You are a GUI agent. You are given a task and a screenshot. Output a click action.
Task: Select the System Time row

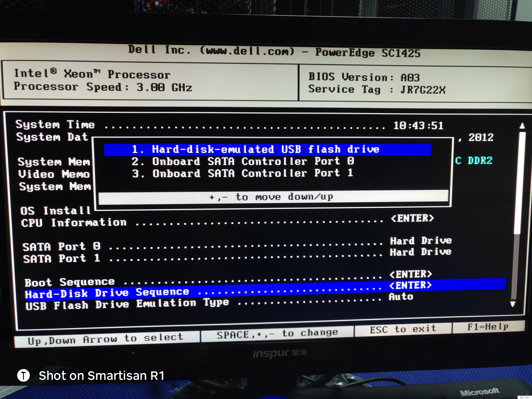click(x=229, y=125)
